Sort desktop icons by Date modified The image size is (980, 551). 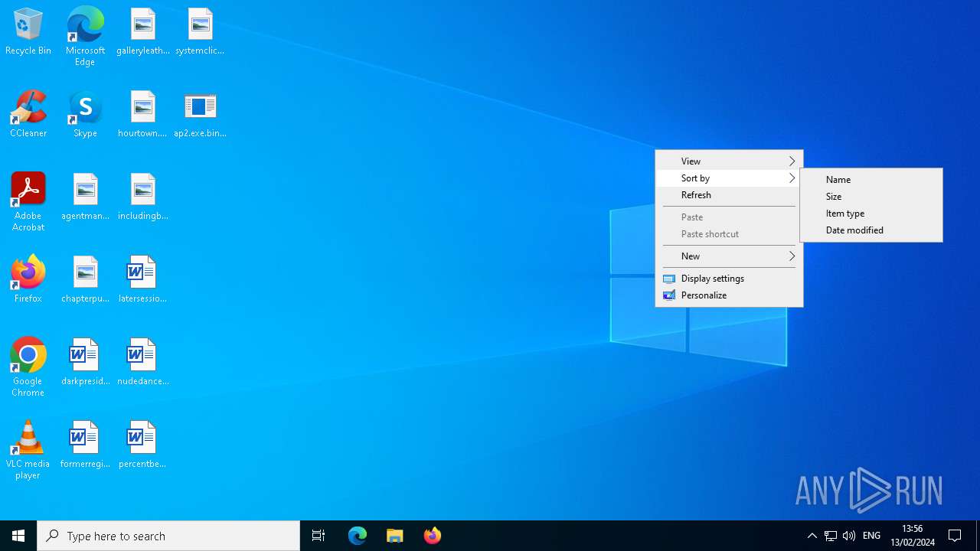(x=871, y=230)
